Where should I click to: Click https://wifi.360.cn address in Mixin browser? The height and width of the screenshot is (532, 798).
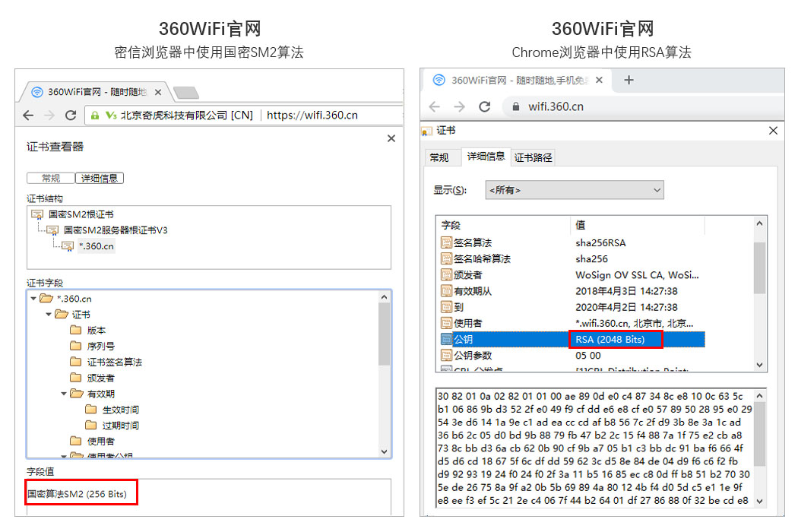312,115
